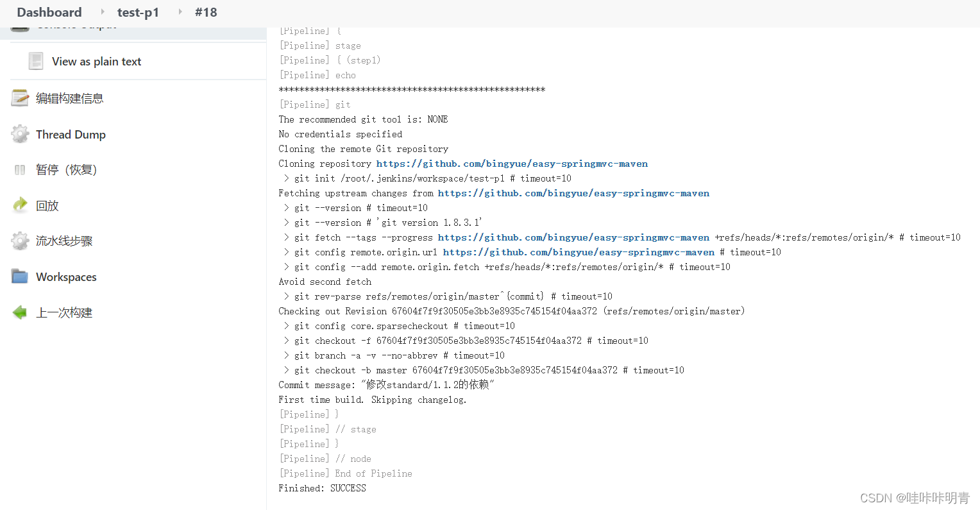The width and height of the screenshot is (980, 510).
Task: Open the 回放 replay link
Action: point(47,205)
